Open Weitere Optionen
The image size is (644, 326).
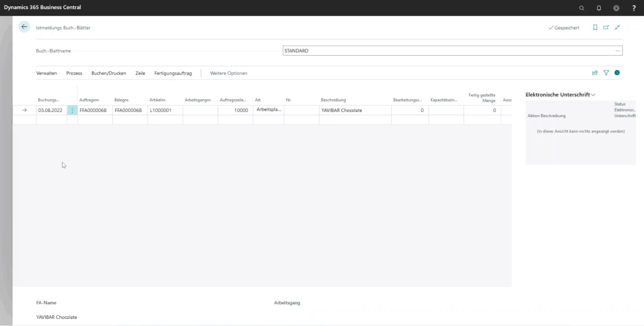(x=229, y=73)
